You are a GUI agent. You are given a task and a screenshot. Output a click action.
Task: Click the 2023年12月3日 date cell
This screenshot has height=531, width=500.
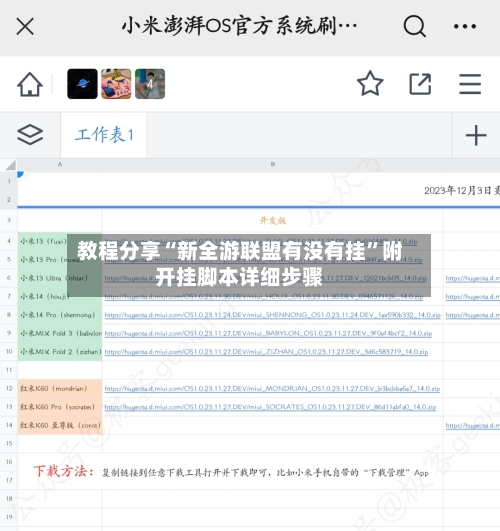[x=462, y=190]
